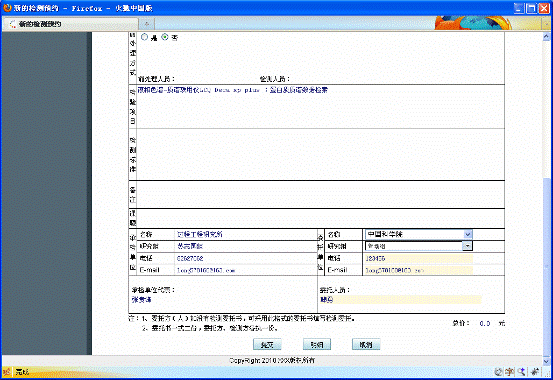Click the tab favicon loading icon
The height and width of the screenshot is (380, 553).
point(12,24)
